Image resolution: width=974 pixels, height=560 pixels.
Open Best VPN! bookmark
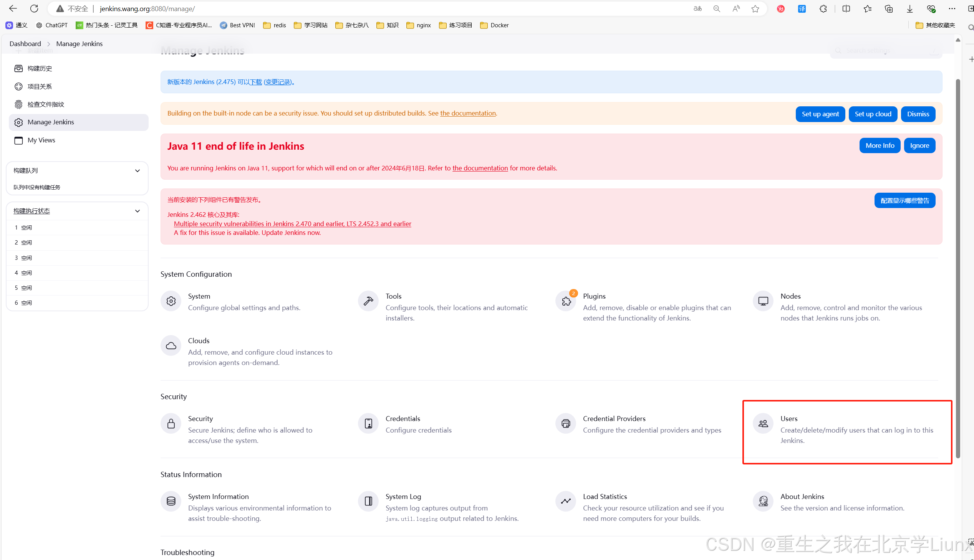tap(237, 25)
